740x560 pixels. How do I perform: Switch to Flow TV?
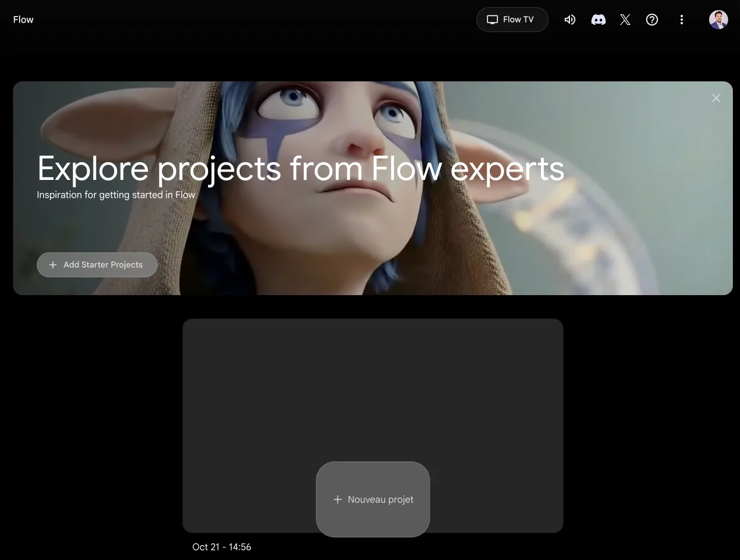(512, 20)
